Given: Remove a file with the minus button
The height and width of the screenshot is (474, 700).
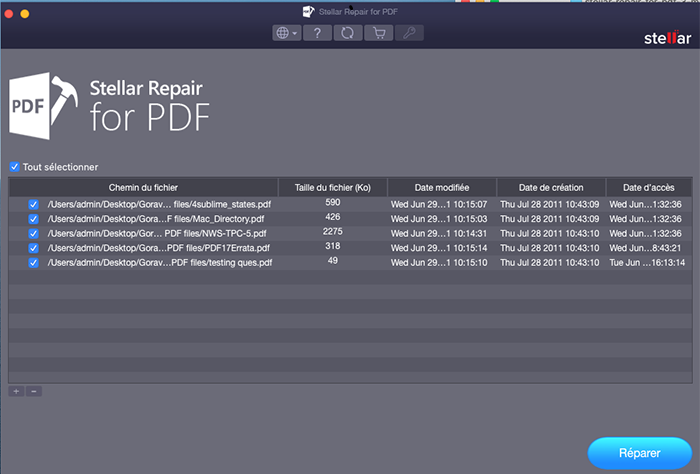Looking at the screenshot, I should (33, 390).
